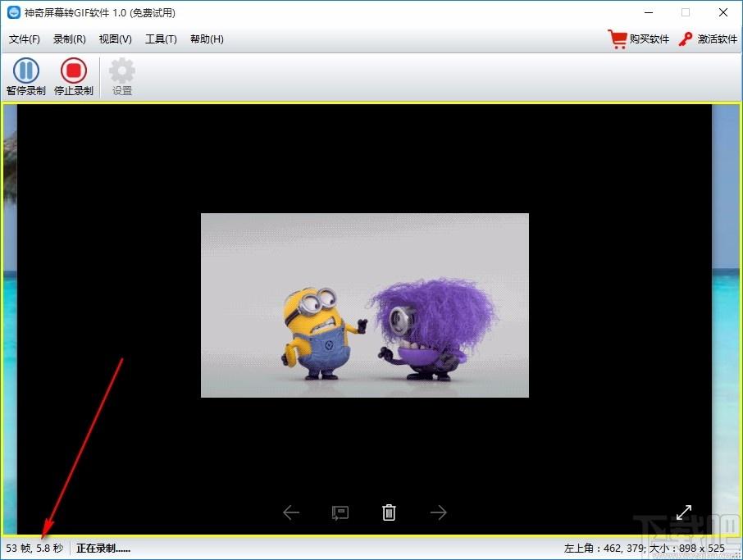Delete the frame using trash icon
The image size is (743, 560).
389,512
